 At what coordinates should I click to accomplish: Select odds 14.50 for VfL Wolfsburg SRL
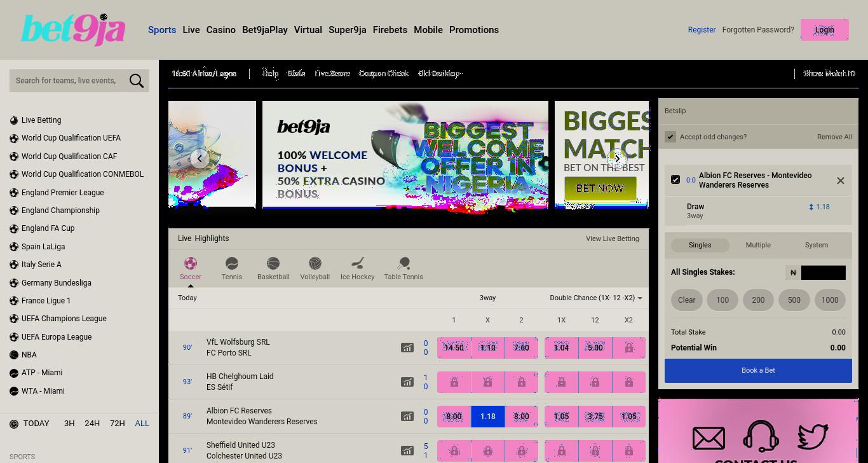454,348
